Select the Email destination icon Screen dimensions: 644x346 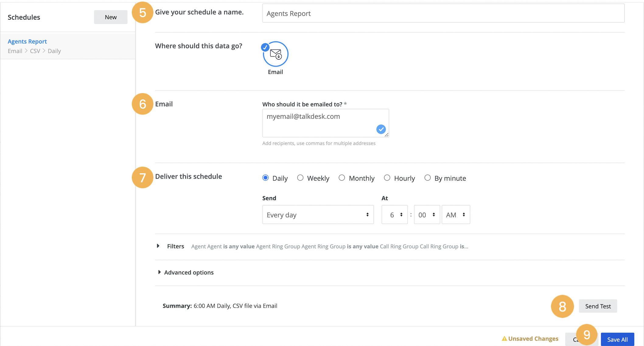[275, 54]
